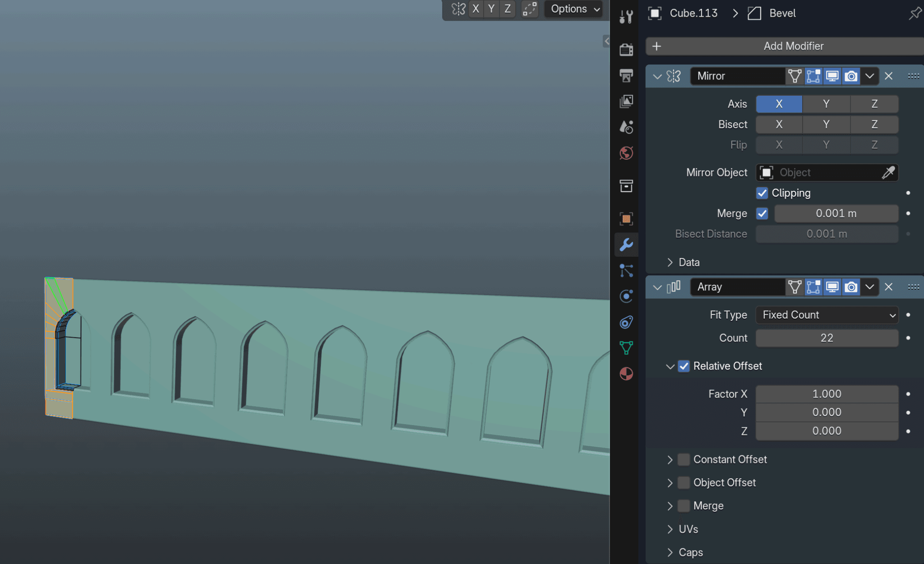Open the Object Data mesh tab icon
This screenshot has width=924, height=564.
pyautogui.click(x=626, y=348)
